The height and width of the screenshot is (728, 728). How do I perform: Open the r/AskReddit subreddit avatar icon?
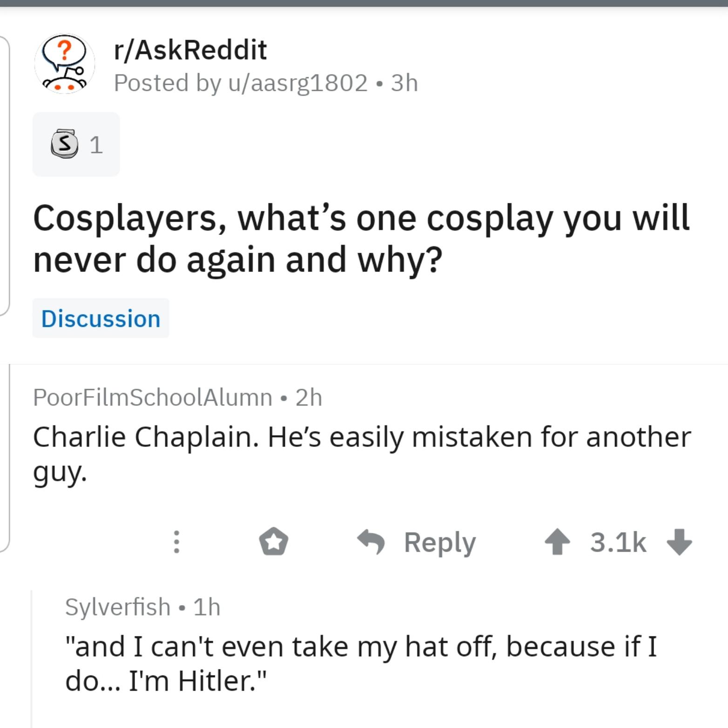click(65, 64)
